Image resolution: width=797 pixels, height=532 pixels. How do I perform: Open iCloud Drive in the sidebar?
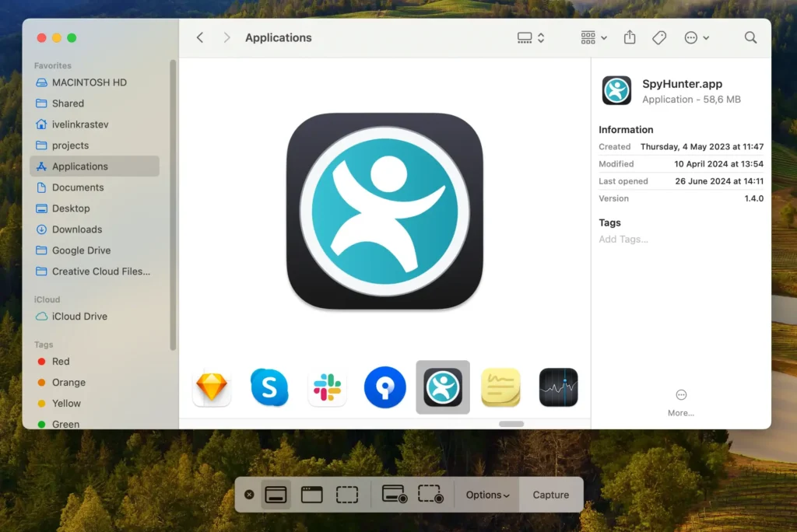pyautogui.click(x=94, y=316)
